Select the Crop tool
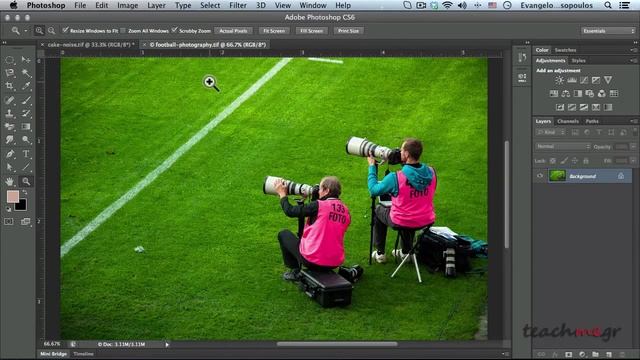640x360 pixels. click(10, 86)
